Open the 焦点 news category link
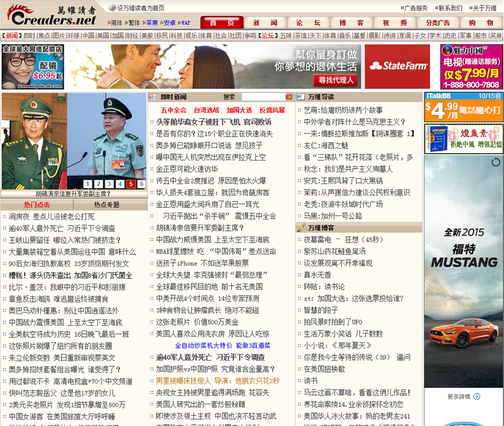 pyautogui.click(x=45, y=35)
